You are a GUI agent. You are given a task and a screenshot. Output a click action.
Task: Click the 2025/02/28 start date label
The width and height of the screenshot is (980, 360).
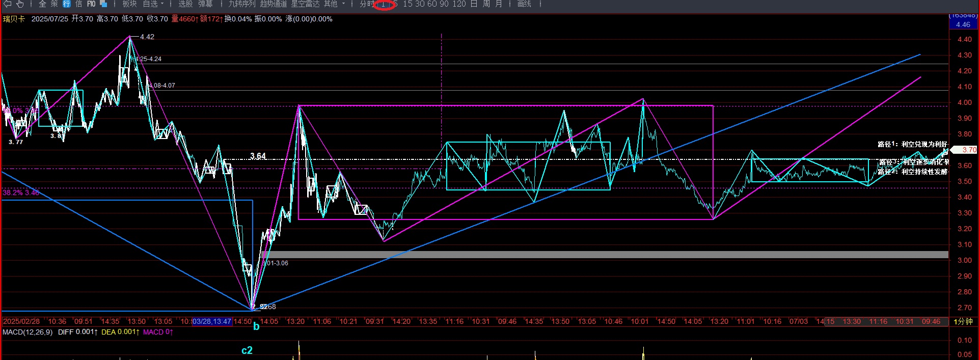point(21,321)
